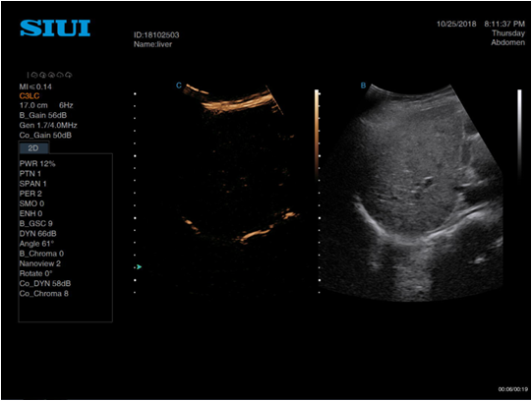Image resolution: width=532 pixels, height=401 pixels.
Task: Click the Name:liver field
Action: pos(152,44)
